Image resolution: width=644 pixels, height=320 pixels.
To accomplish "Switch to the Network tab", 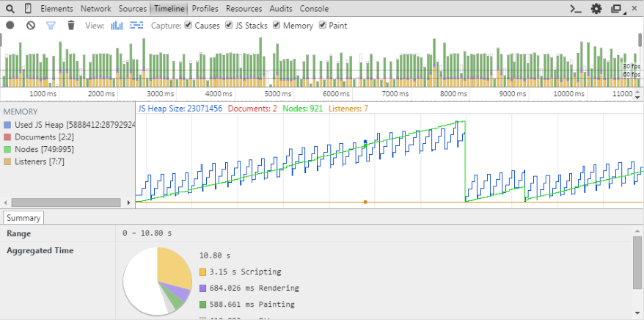I will 96,9.
